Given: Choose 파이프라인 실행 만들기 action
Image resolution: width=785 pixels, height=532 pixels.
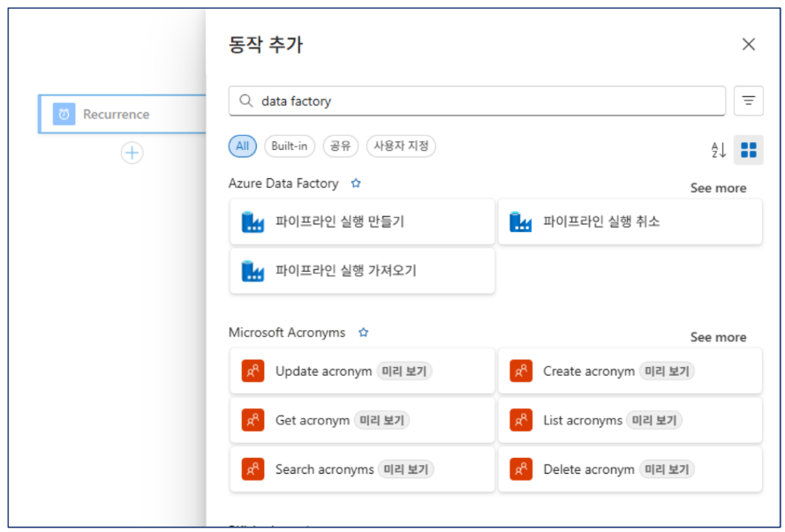Looking at the screenshot, I should coord(362,221).
